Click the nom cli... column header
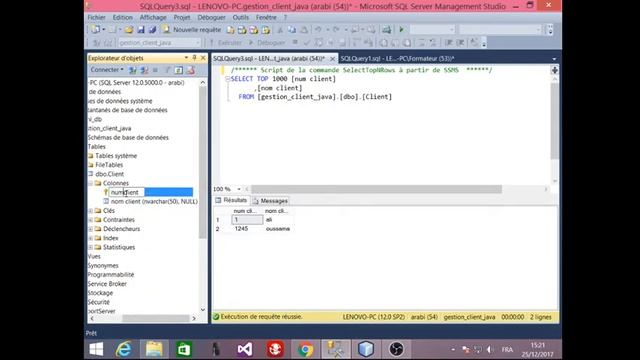This screenshot has width=640, height=360. [277, 211]
